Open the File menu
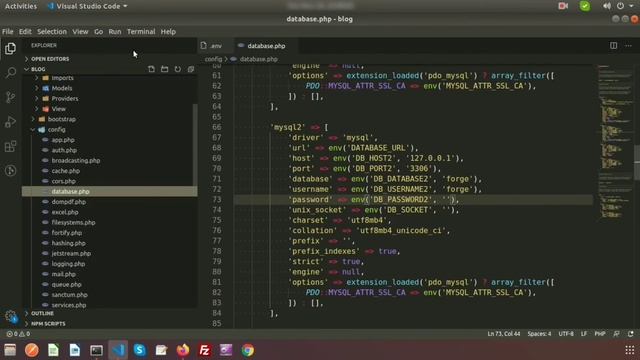The image size is (640, 360). pyautogui.click(x=8, y=31)
